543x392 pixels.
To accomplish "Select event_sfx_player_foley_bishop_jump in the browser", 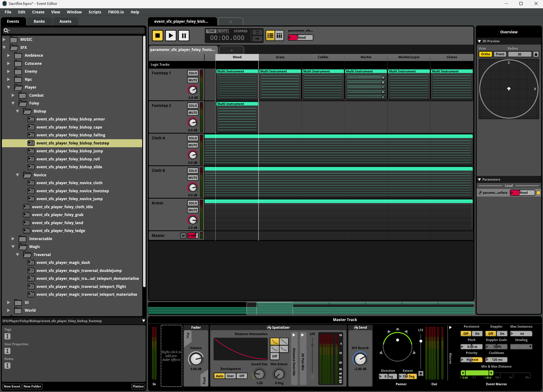I will pyautogui.click(x=70, y=151).
